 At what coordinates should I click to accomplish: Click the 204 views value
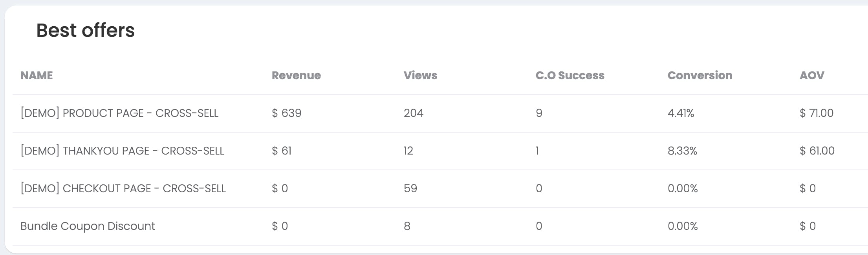pyautogui.click(x=414, y=113)
